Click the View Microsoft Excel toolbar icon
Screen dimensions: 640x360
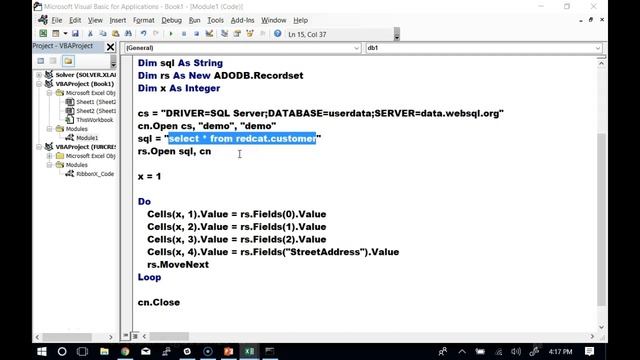coord(43,34)
